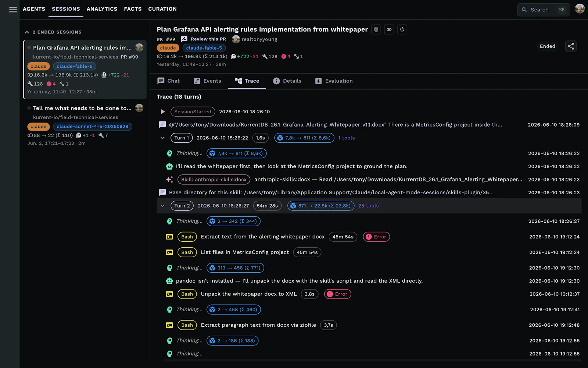Open the user profile avatar
This screenshot has width=588, height=368.
click(580, 9)
